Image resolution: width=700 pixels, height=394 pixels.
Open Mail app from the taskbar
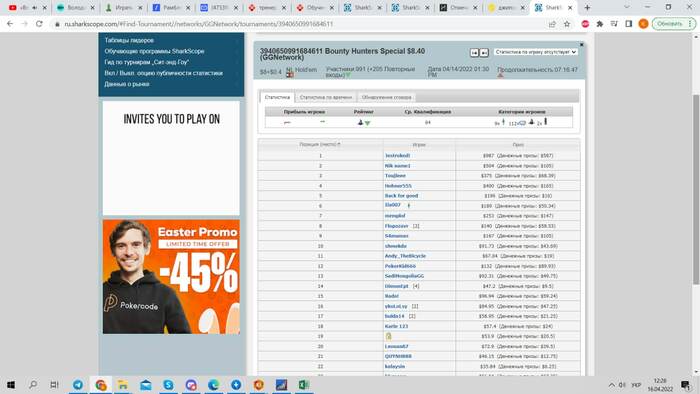[146, 385]
